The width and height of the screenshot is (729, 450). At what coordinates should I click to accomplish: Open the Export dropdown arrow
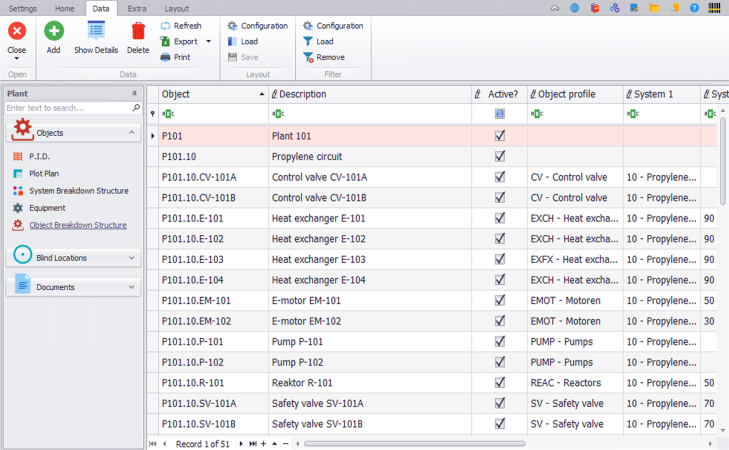[208, 42]
